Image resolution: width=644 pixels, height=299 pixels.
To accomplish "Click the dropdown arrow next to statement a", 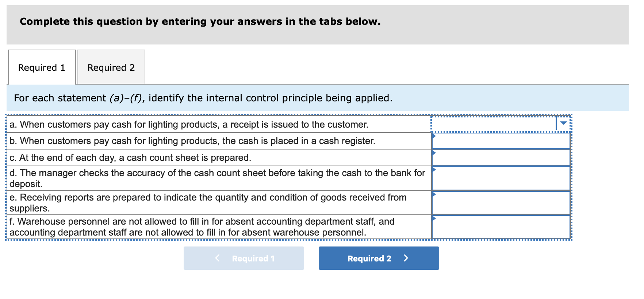I will pos(564,123).
